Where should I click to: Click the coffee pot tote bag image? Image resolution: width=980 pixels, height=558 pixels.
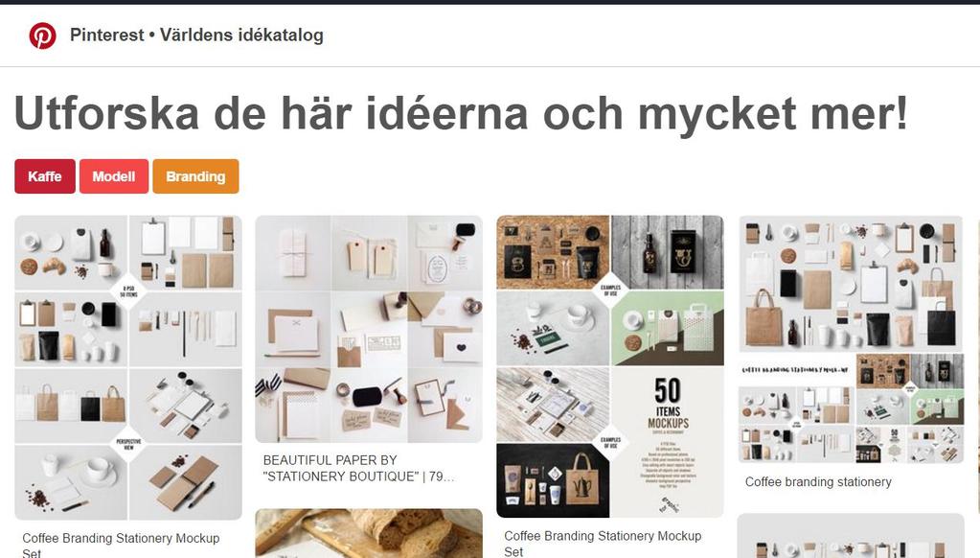pyautogui.click(x=581, y=478)
